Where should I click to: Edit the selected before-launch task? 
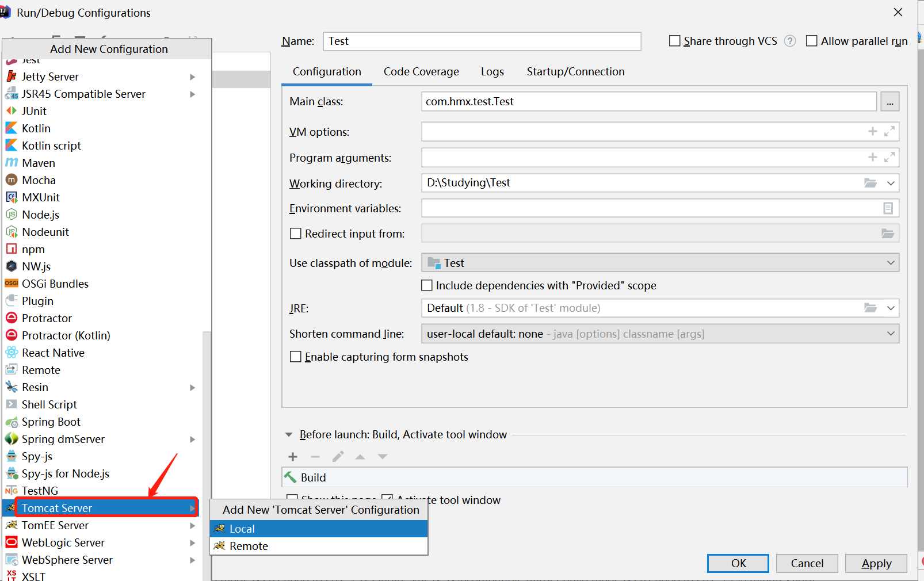coord(338,457)
